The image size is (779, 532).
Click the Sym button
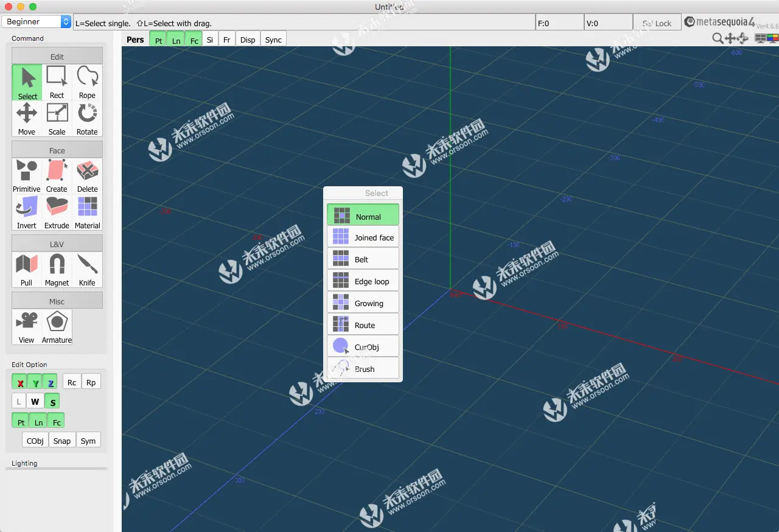[x=88, y=441]
